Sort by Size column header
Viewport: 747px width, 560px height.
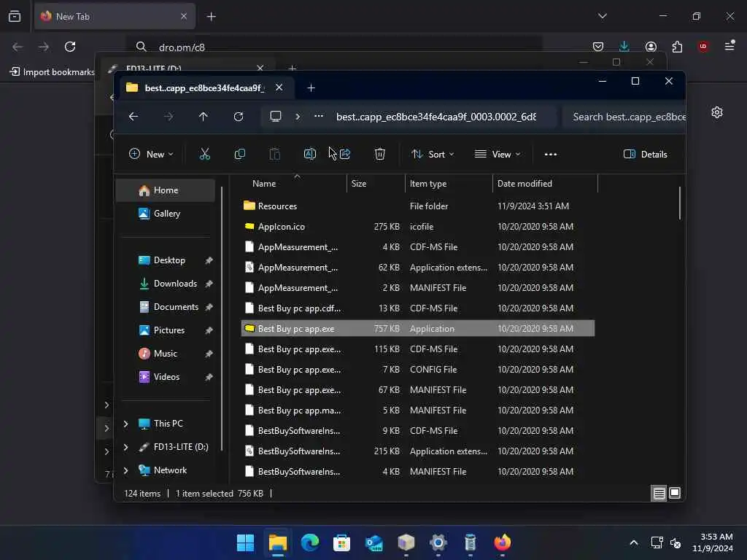coord(376,183)
